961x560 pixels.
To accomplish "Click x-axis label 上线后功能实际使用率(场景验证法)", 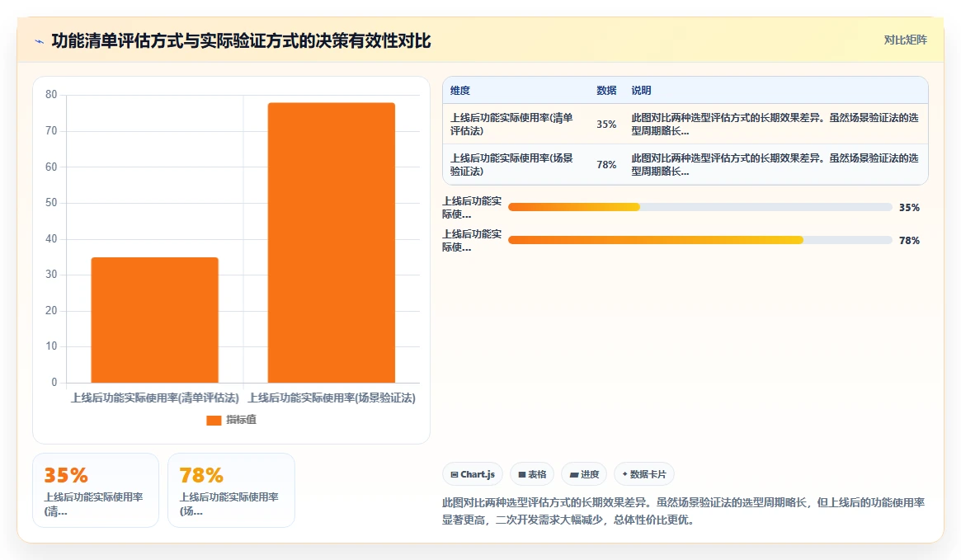I will point(331,398).
